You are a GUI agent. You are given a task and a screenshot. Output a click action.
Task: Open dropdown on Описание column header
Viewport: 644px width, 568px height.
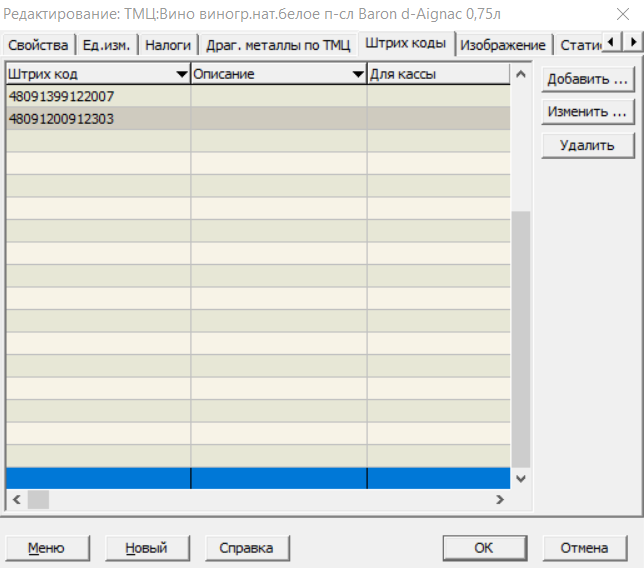[x=357, y=75]
